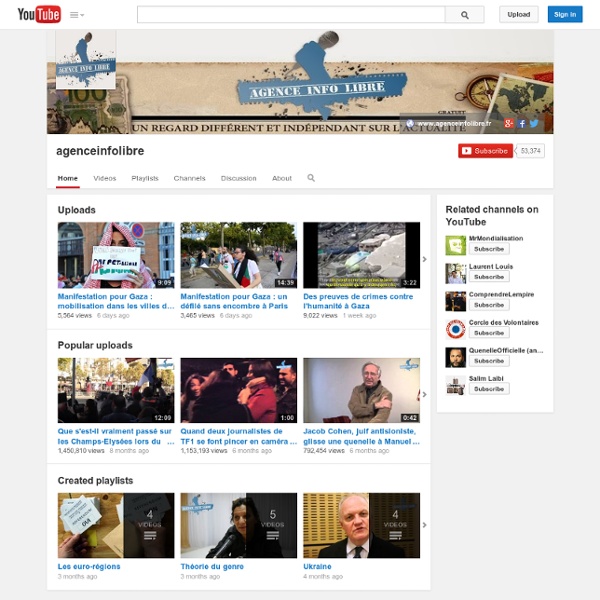The image size is (600, 600).
Task: Open title 'Jacob Cohen, juif antisioniste'
Action: click(x=362, y=436)
